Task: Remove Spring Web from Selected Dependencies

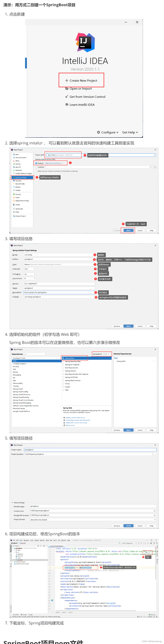Action: click(154, 361)
